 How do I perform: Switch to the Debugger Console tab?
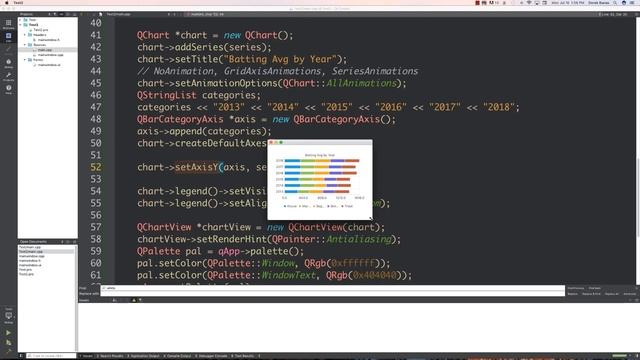211,356
